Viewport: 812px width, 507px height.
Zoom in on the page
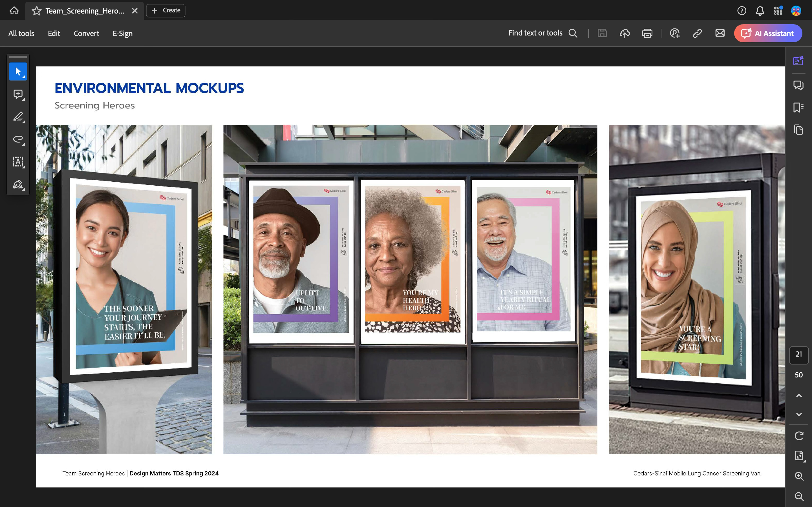pyautogui.click(x=799, y=476)
